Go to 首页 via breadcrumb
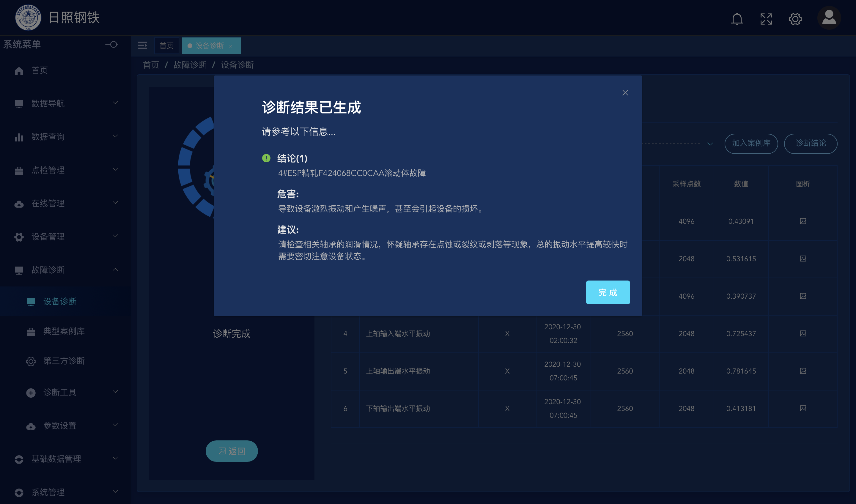The image size is (856, 504). [151, 65]
